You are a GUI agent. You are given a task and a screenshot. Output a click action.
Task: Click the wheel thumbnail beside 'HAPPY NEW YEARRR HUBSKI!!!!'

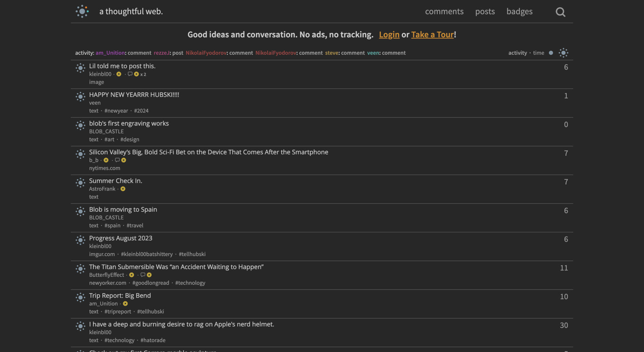click(80, 97)
